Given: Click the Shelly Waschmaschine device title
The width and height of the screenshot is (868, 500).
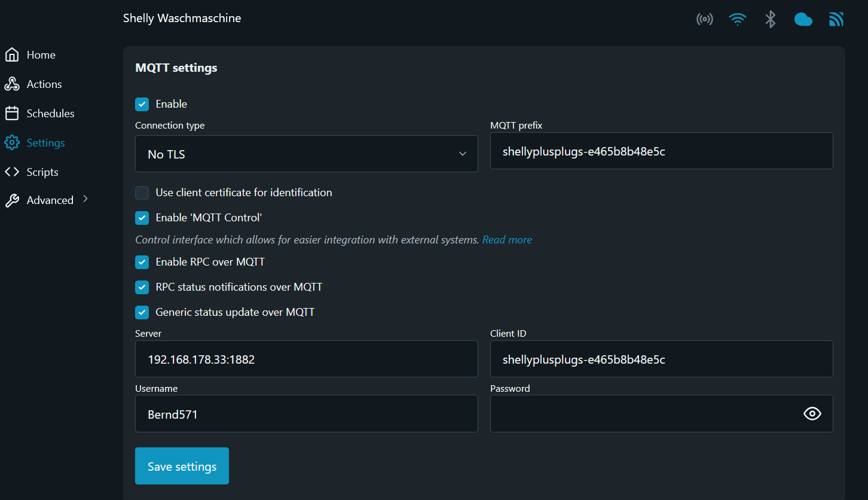Looking at the screenshot, I should pyautogui.click(x=182, y=19).
